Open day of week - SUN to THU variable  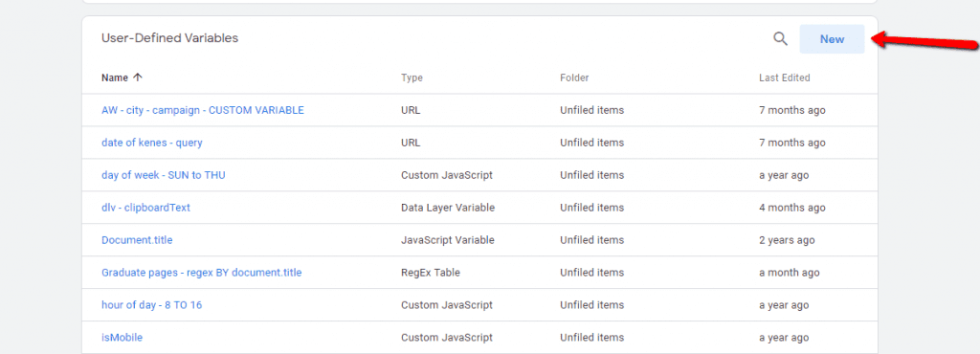click(163, 175)
